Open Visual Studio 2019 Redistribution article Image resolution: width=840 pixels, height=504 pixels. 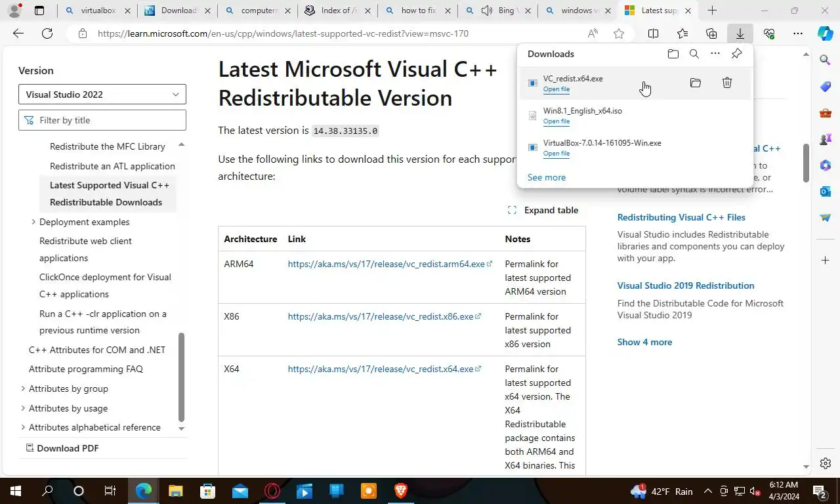click(686, 285)
